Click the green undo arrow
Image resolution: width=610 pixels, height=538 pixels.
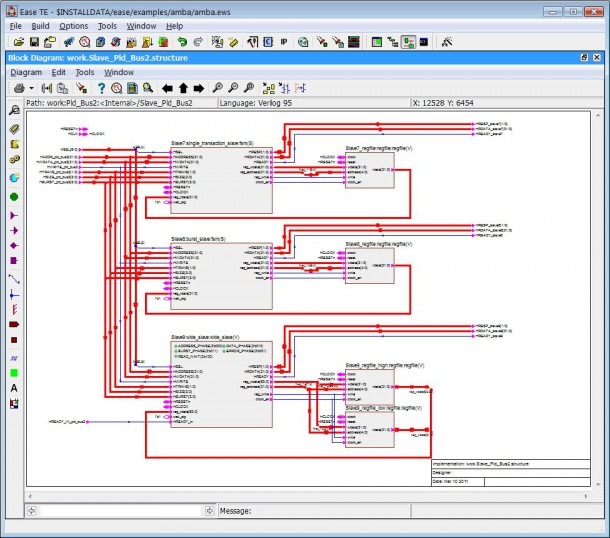tap(182, 42)
